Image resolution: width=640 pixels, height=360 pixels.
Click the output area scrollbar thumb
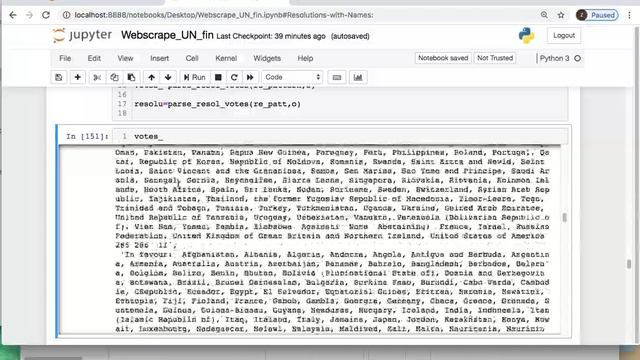coord(564,218)
